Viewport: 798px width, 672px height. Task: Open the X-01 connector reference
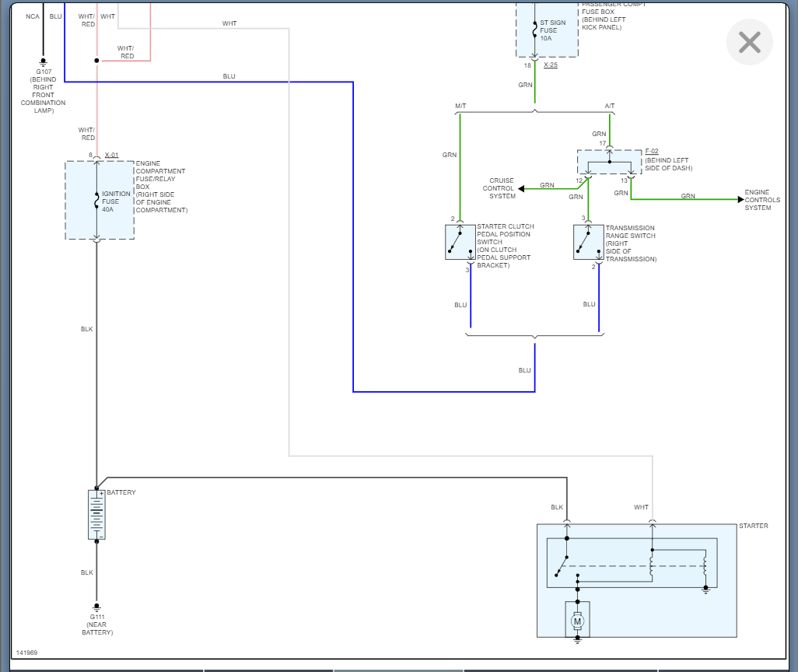(x=111, y=156)
